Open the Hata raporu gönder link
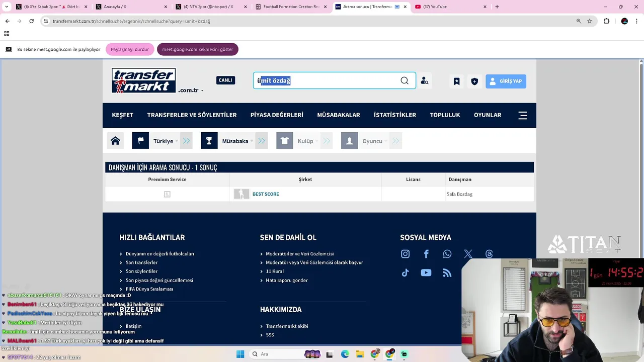This screenshot has width=644, height=362. [287, 280]
